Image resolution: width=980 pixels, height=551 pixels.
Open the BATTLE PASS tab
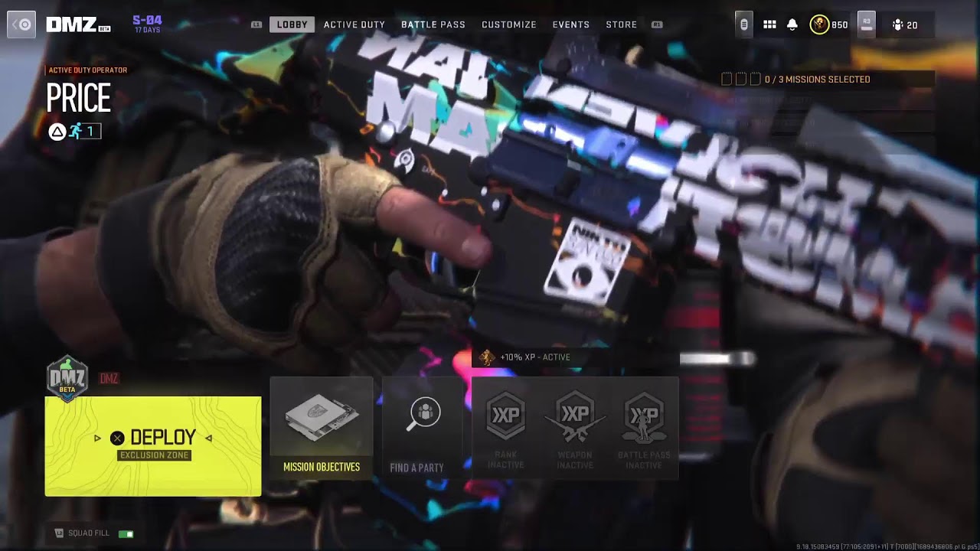tap(433, 24)
